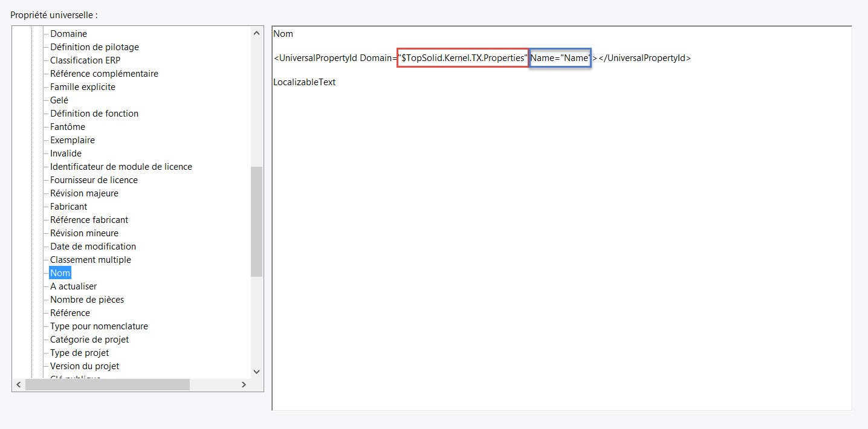Choose Référence fabricant in the list

89,220
